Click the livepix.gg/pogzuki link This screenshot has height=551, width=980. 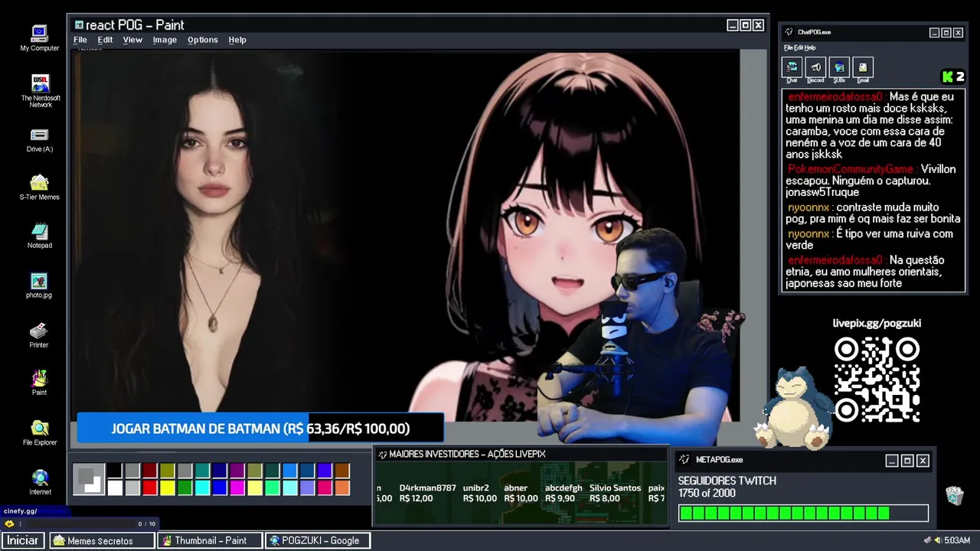[877, 323]
